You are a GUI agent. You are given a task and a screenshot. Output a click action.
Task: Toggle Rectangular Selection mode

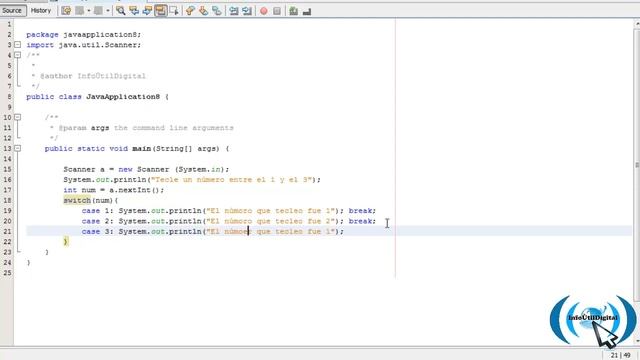click(174, 11)
